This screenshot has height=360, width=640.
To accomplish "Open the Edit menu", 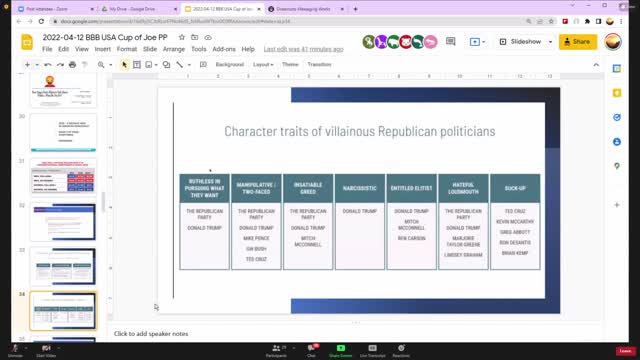I will coord(63,49).
